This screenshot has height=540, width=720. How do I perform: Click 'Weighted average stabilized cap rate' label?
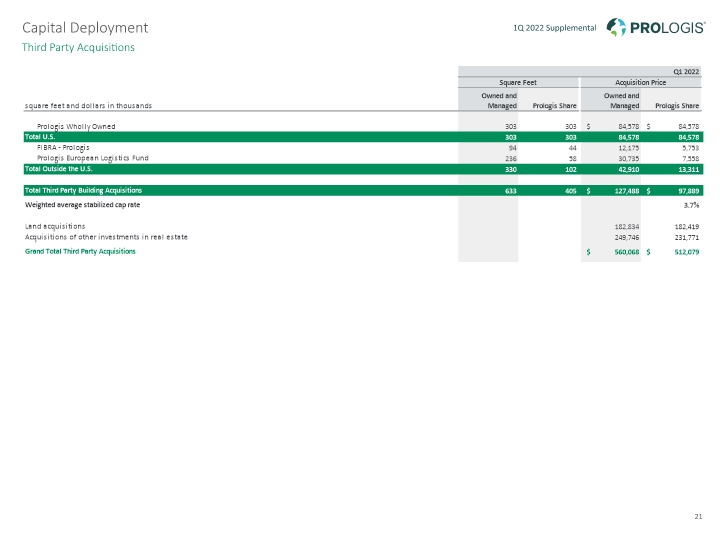point(83,205)
